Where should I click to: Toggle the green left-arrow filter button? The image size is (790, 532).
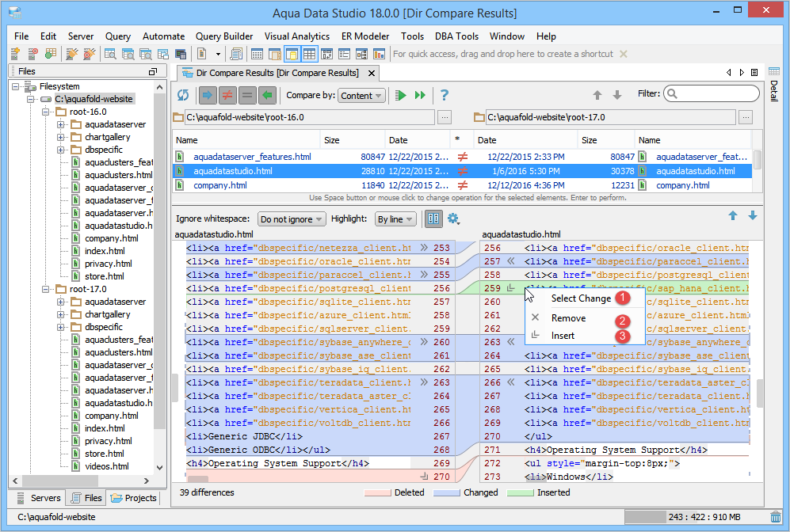click(267, 95)
